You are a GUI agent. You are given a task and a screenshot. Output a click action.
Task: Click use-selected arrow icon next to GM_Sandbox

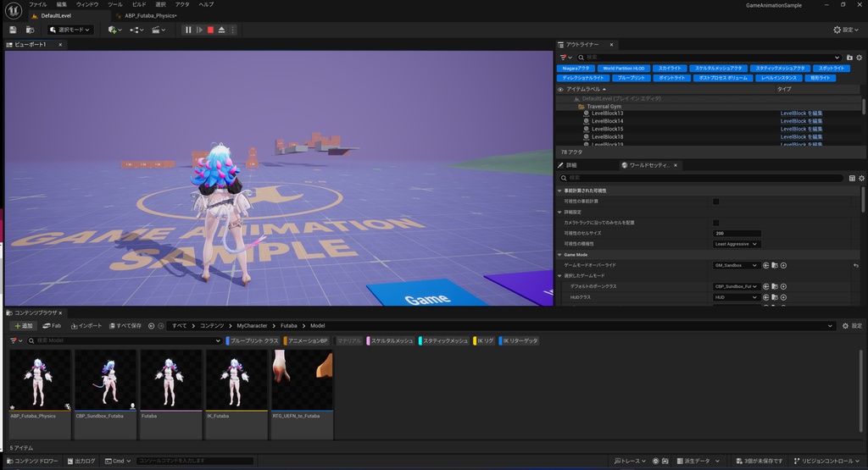[766, 265]
